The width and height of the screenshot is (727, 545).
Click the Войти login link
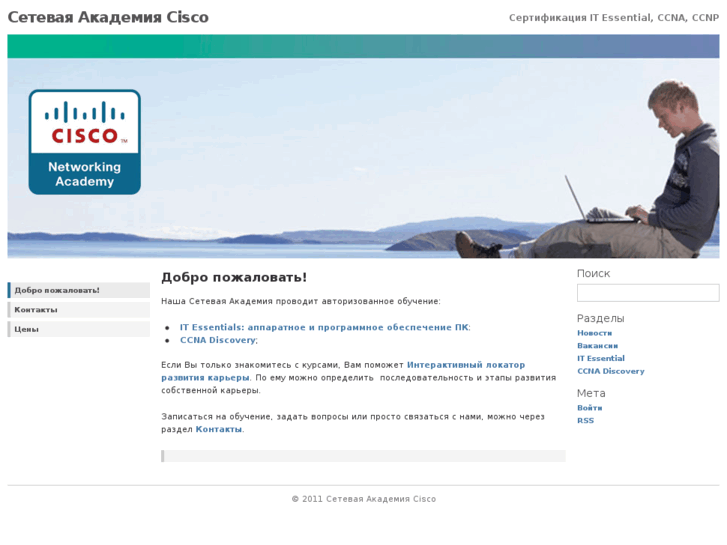589,408
